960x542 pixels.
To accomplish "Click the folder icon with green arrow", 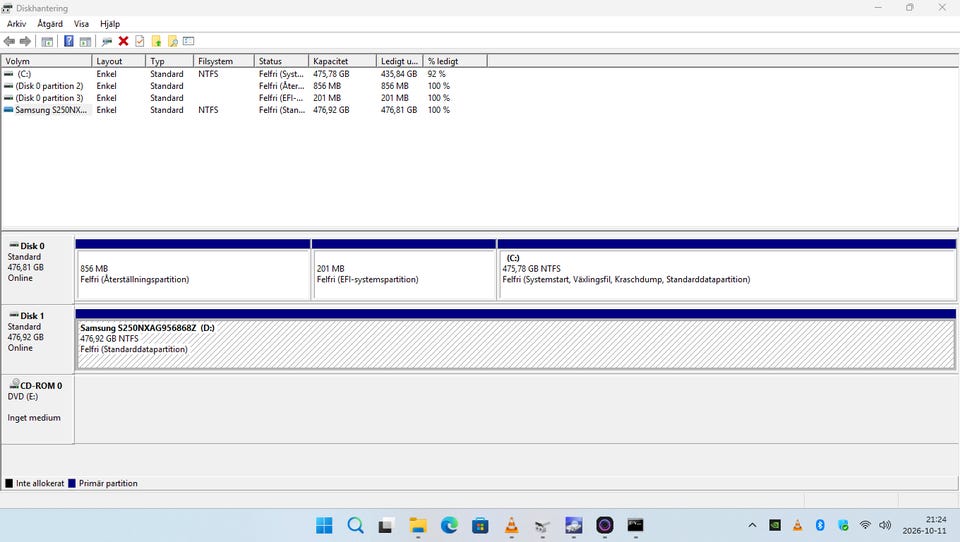I will click(156, 41).
